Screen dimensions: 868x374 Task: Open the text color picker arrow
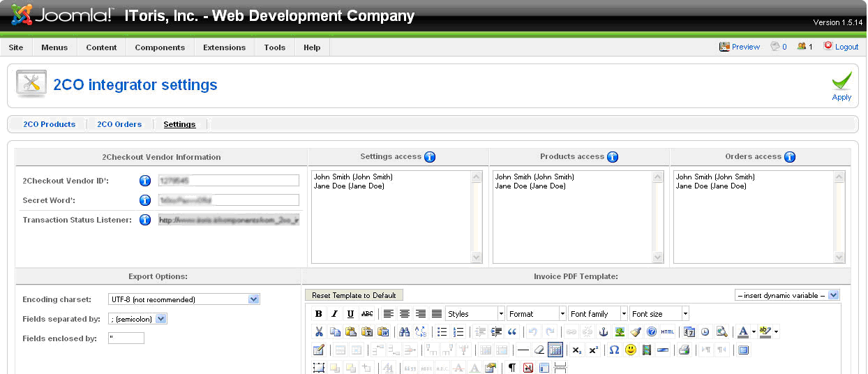[x=754, y=332]
